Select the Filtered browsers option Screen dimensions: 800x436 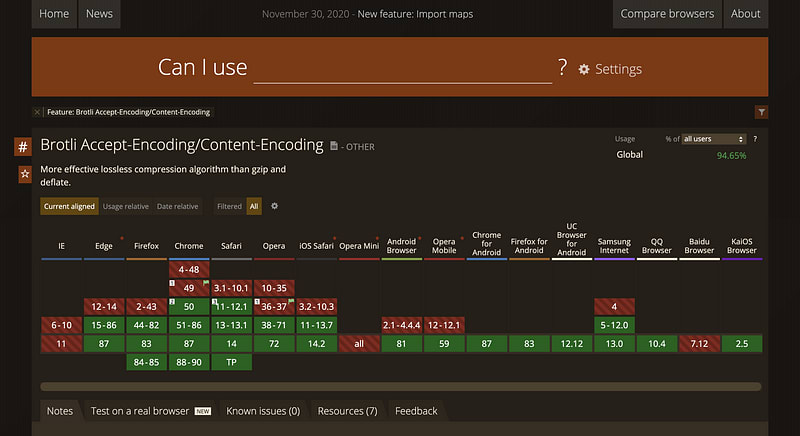(x=230, y=207)
